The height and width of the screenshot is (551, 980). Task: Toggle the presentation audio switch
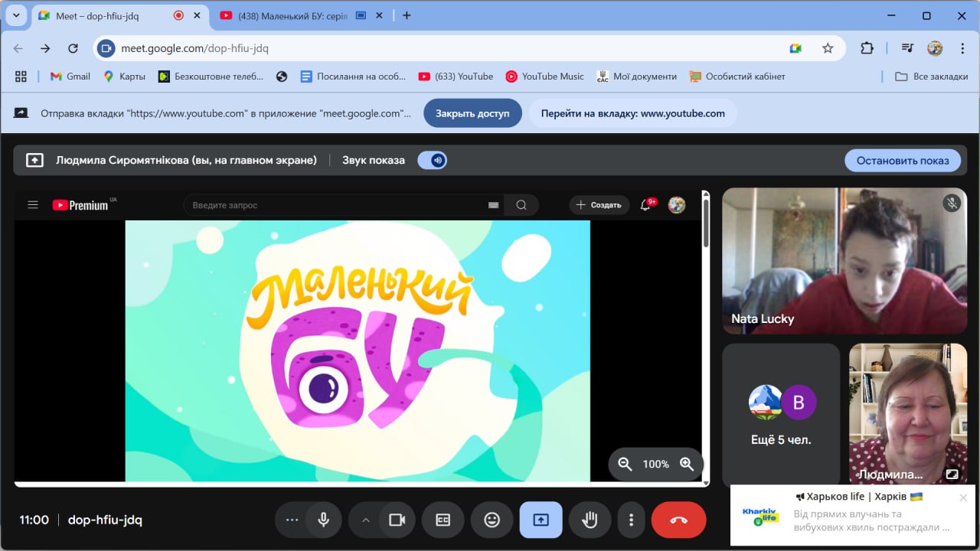tap(433, 160)
